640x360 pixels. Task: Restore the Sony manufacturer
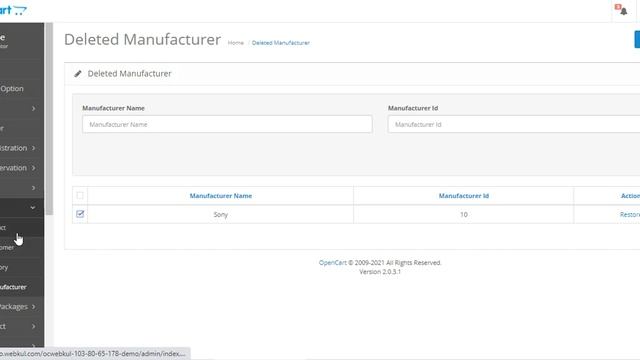pyautogui.click(x=630, y=215)
